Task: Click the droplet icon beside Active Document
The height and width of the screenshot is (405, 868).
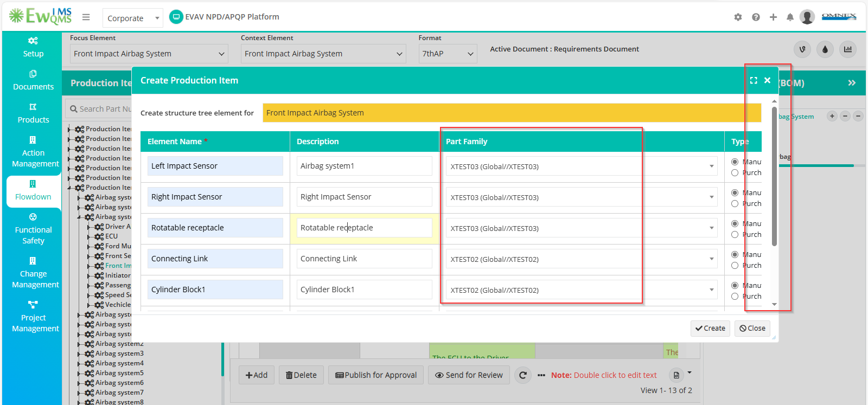Action: (x=825, y=49)
